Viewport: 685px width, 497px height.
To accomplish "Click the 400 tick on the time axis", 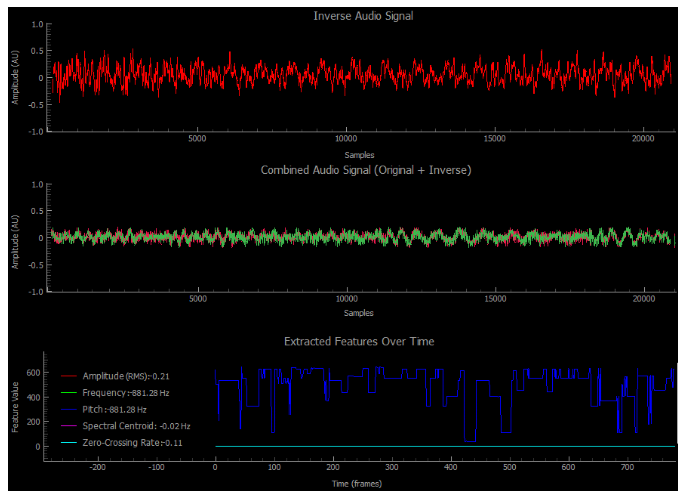I will point(451,467).
